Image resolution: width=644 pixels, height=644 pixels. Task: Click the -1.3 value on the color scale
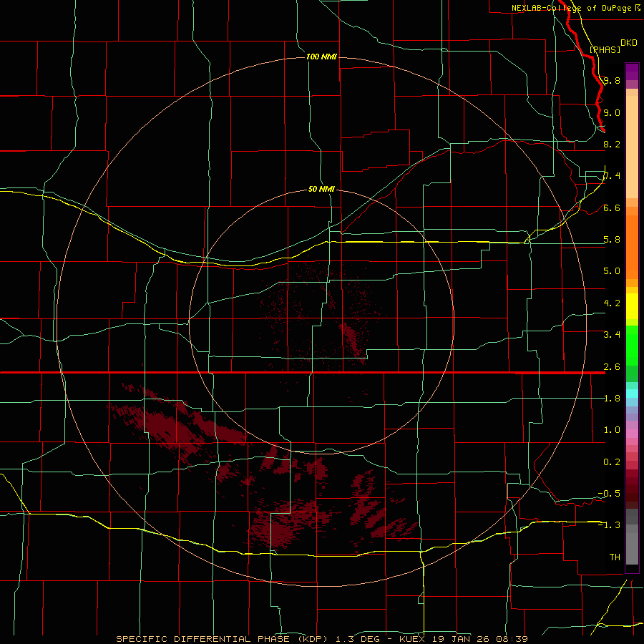(609, 525)
